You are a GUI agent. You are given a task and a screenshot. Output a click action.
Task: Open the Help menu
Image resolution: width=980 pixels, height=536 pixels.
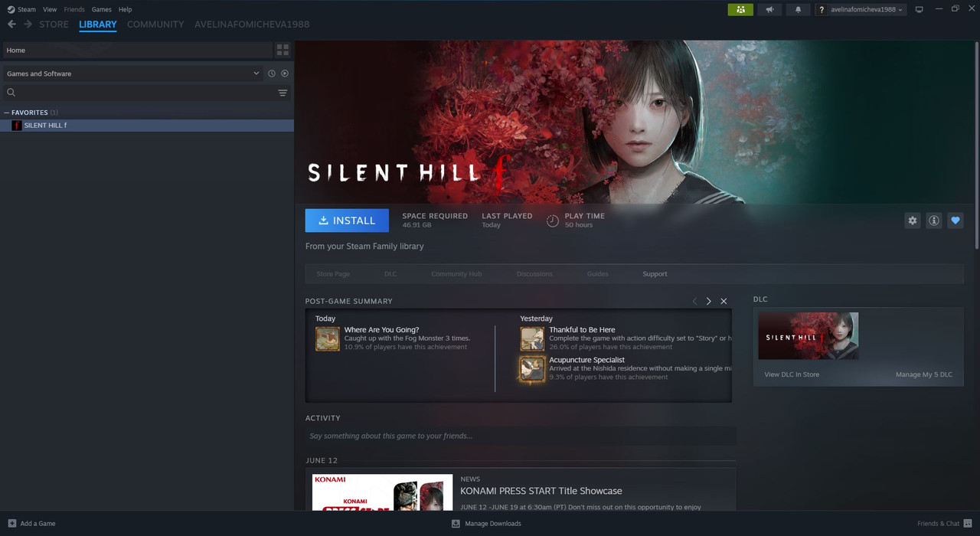pos(126,9)
